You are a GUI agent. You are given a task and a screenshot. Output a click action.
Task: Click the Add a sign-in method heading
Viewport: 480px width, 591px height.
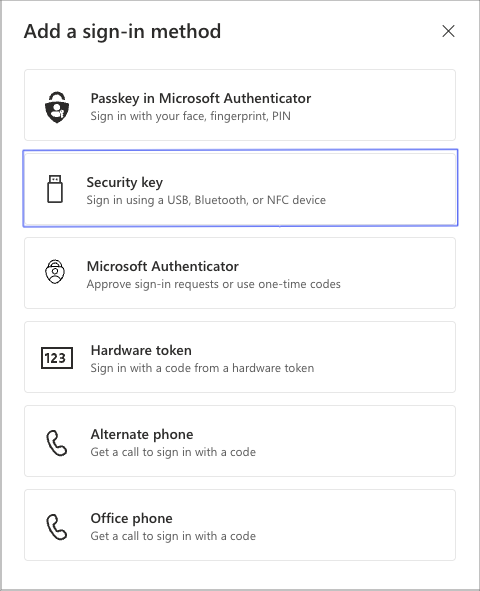(x=122, y=32)
